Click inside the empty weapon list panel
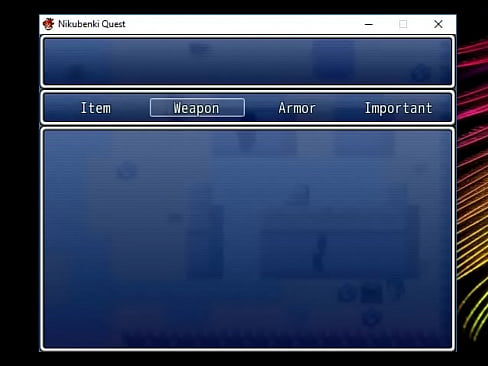The width and height of the screenshot is (488, 366). [x=247, y=239]
